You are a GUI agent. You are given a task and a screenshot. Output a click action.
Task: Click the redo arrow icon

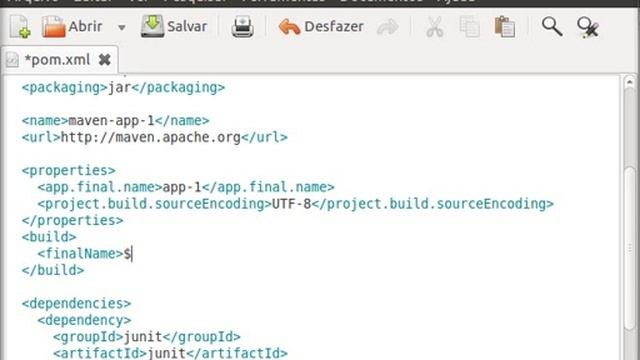(x=387, y=27)
